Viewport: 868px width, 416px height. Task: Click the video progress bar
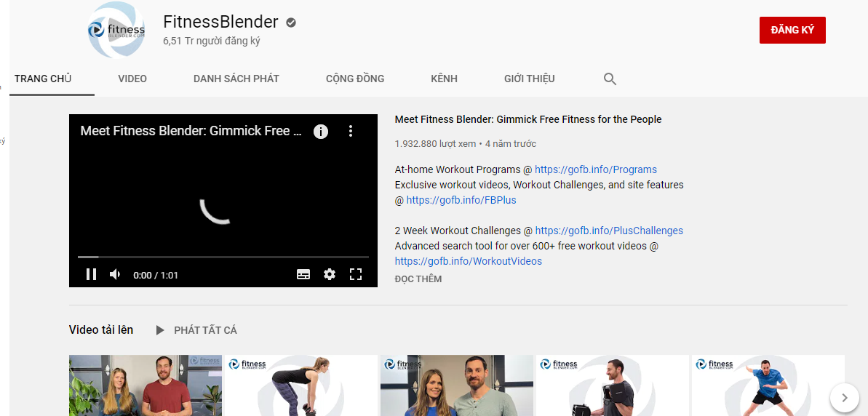point(223,257)
